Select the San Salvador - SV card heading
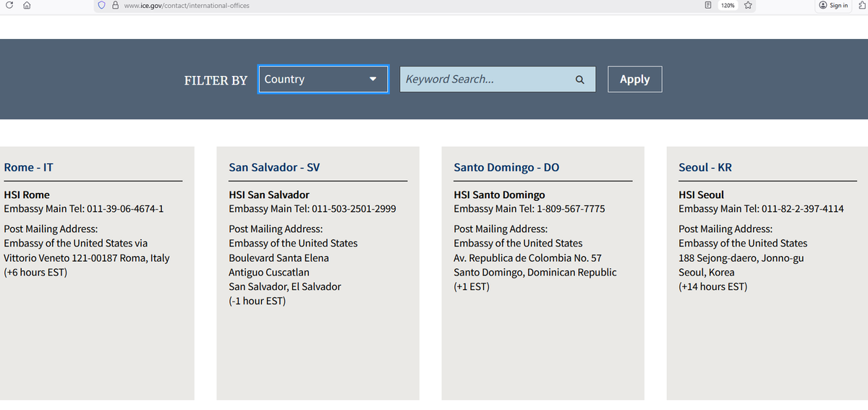Screen dimensions: 868x410 [274, 167]
